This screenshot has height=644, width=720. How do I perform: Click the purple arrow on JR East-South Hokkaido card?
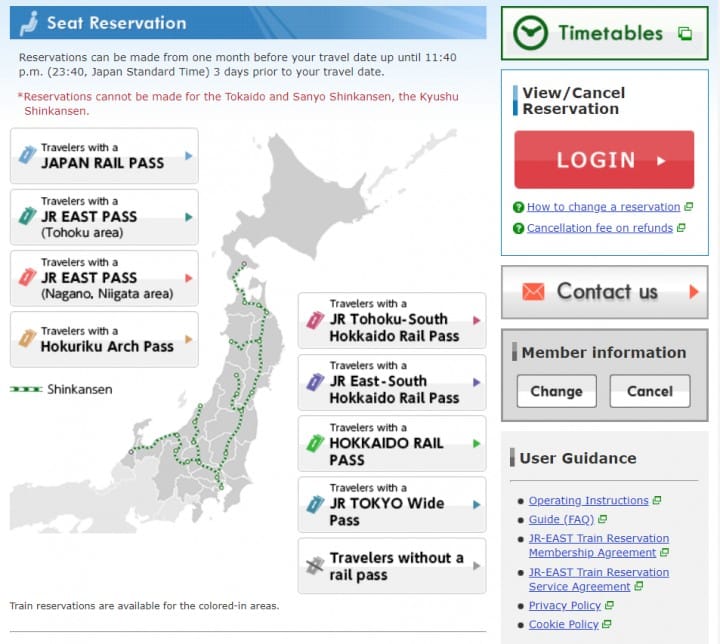click(x=477, y=382)
